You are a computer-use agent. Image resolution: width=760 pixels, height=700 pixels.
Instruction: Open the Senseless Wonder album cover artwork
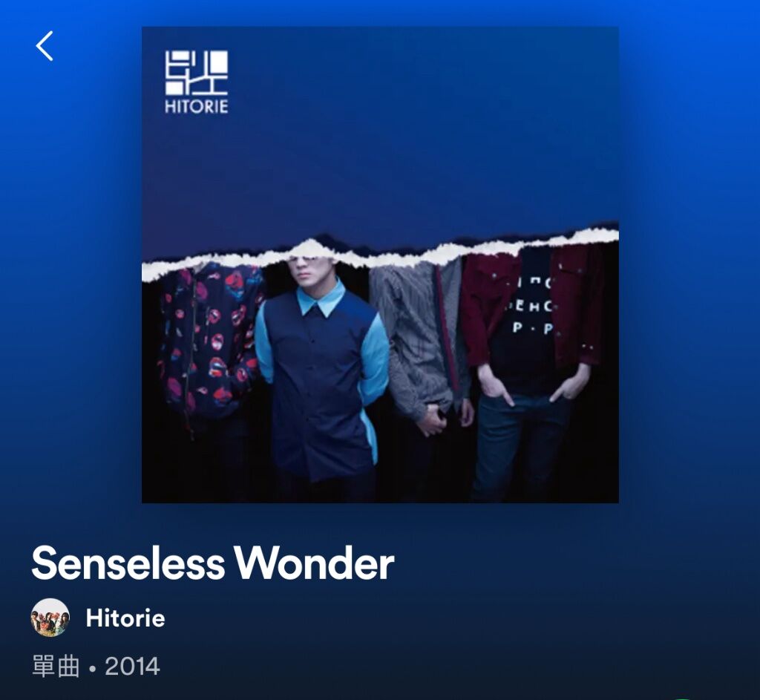click(x=380, y=265)
